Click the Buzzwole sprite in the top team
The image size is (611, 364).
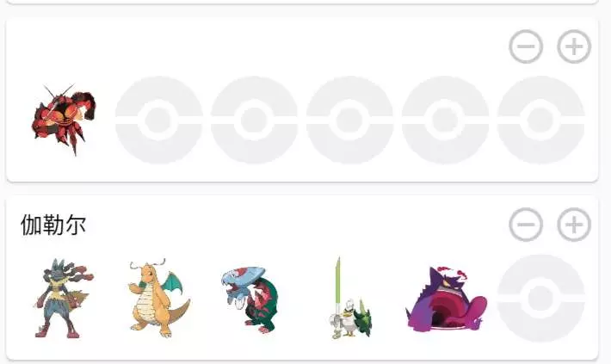[64, 120]
